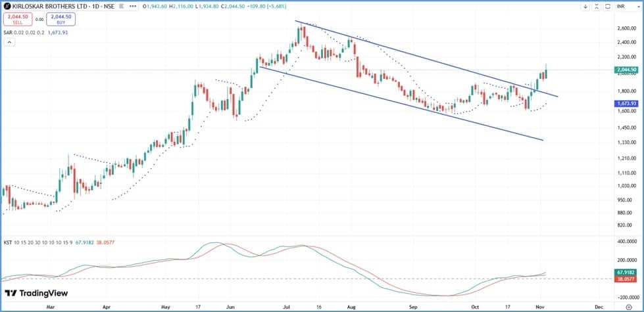Click the 2,044.50 current price label on axis
Screen dimensions: 644x312
click(x=627, y=70)
